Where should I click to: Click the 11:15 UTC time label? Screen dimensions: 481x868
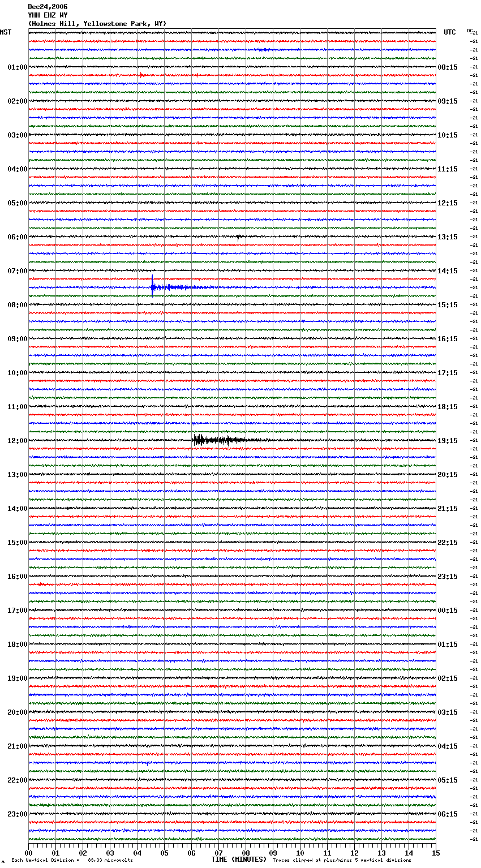coord(448,169)
